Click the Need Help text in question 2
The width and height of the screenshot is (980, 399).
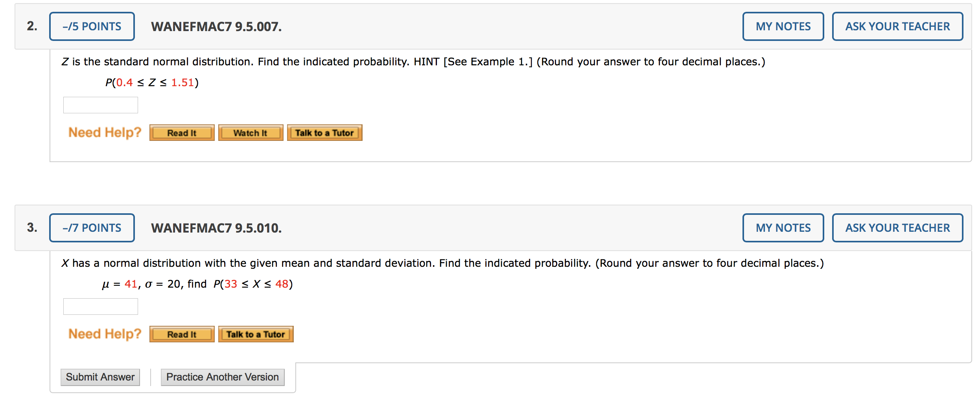pos(104,132)
